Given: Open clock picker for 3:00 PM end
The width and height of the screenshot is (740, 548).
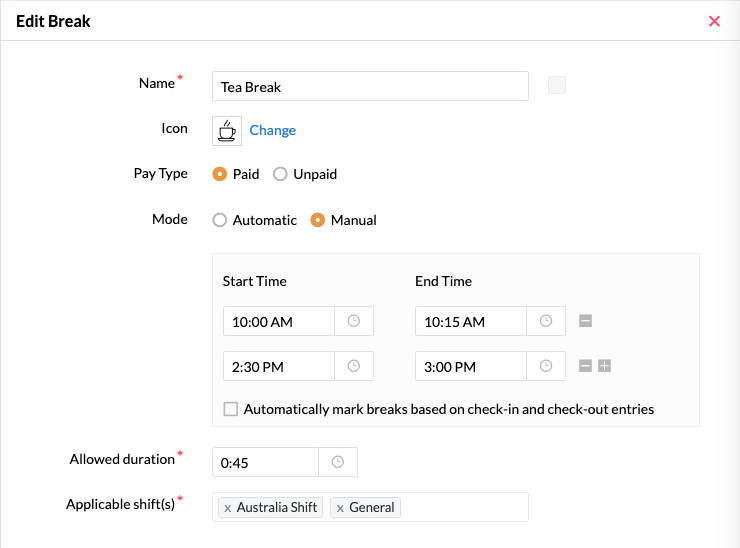Looking at the screenshot, I should [546, 366].
